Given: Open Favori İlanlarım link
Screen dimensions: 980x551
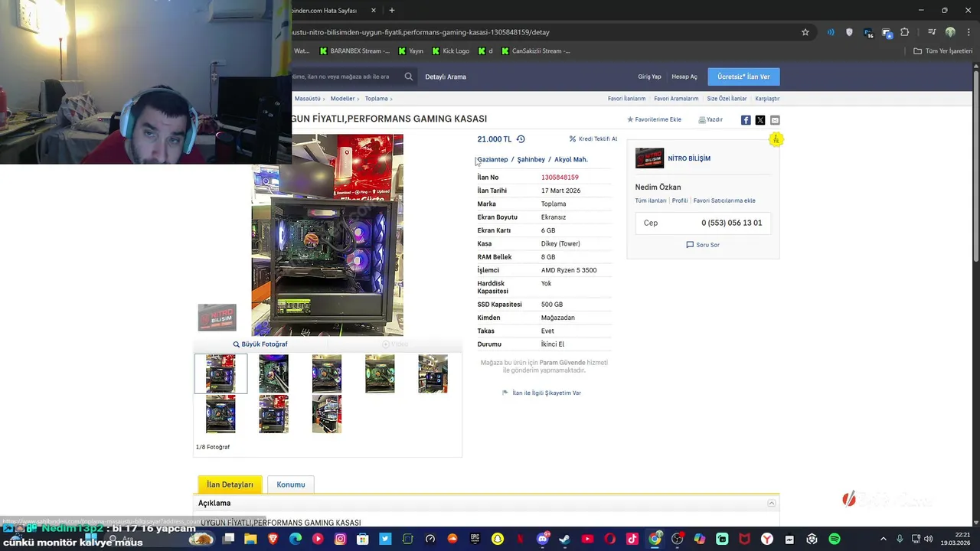Looking at the screenshot, I should click(626, 99).
